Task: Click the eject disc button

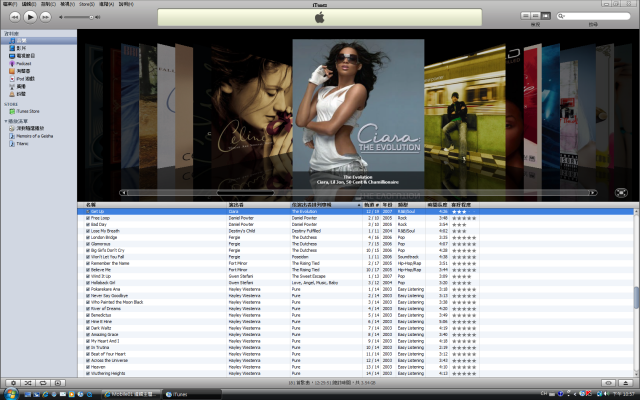Action: [x=626, y=383]
